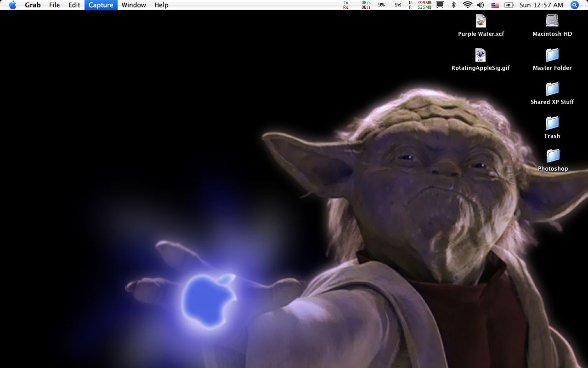Image resolution: width=588 pixels, height=368 pixels.
Task: Open the File menu
Action: tap(54, 5)
